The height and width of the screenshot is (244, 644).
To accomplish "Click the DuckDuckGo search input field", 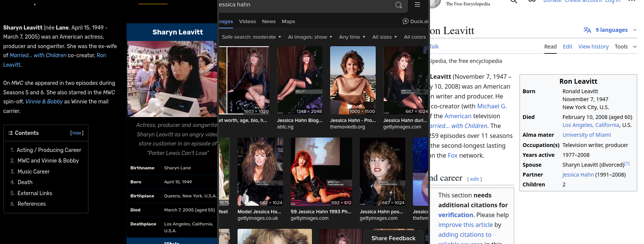I will point(305,5).
